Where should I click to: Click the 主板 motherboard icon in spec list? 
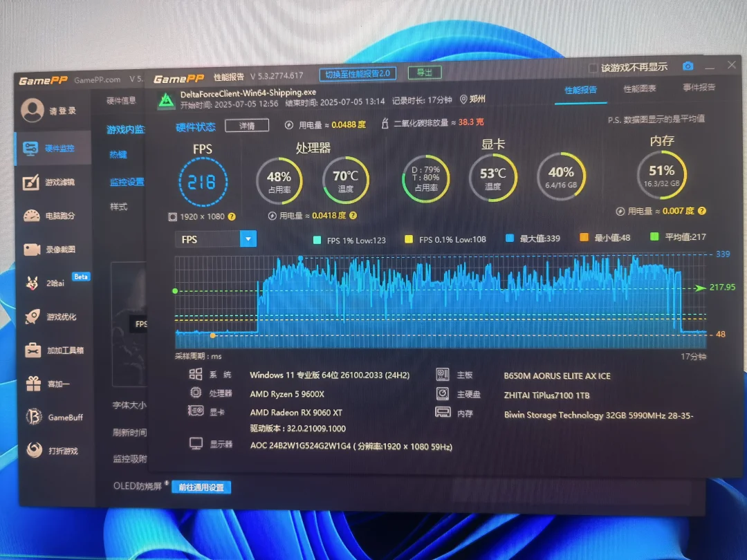(443, 374)
